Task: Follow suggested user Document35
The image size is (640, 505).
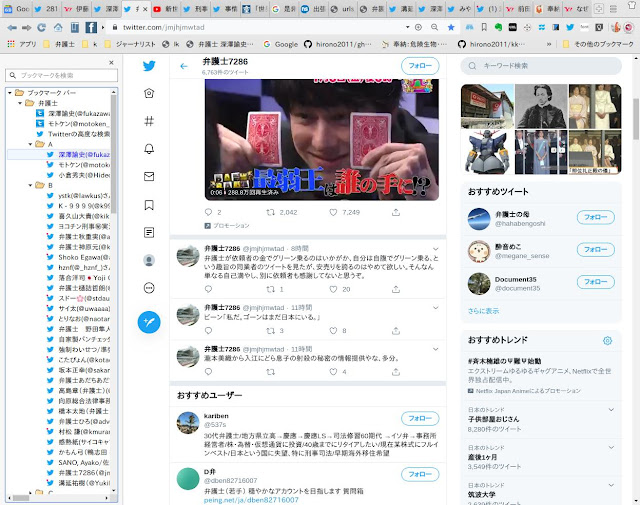Action: [596, 282]
